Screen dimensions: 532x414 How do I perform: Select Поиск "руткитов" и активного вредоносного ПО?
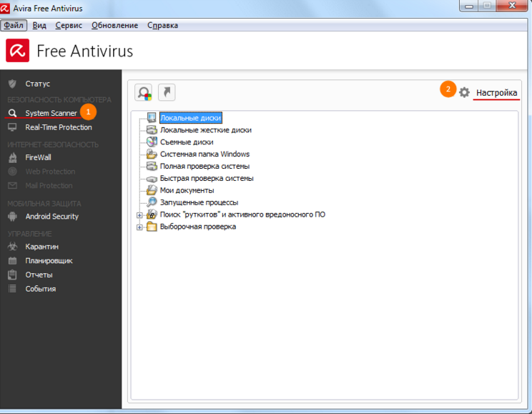pos(242,215)
